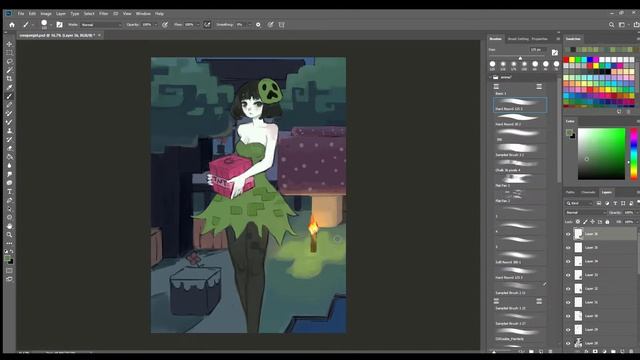Click the brush Size value field
This screenshot has width=640, height=360.
click(538, 50)
